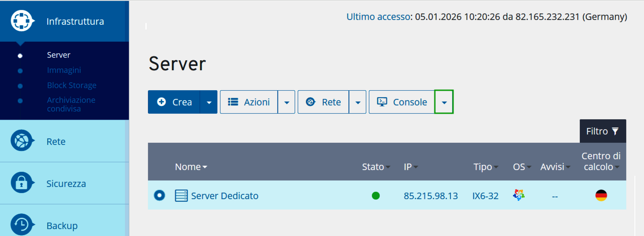This screenshot has width=644, height=236.
Task: Click the Backup clock icon
Action: point(22,225)
